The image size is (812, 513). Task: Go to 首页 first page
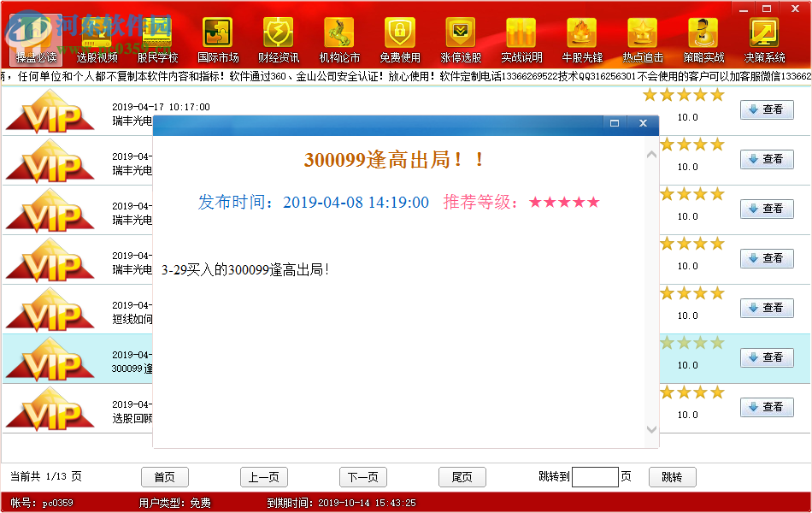pyautogui.click(x=164, y=476)
